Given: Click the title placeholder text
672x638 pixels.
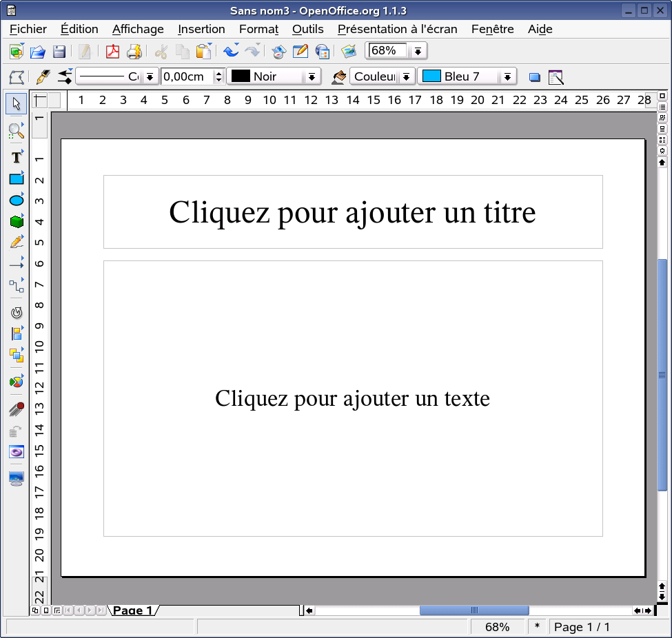Looking at the screenshot, I should click(352, 212).
